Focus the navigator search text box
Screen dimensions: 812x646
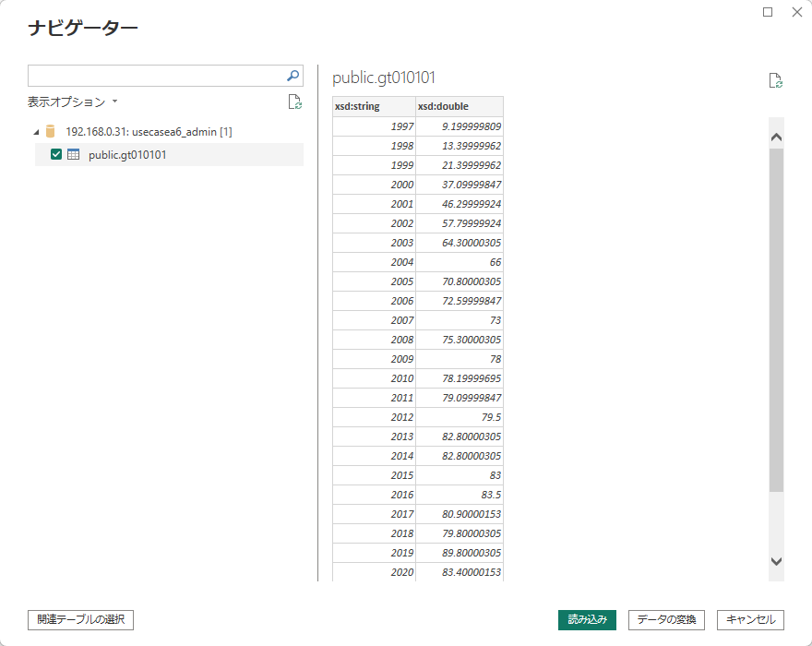(155, 76)
